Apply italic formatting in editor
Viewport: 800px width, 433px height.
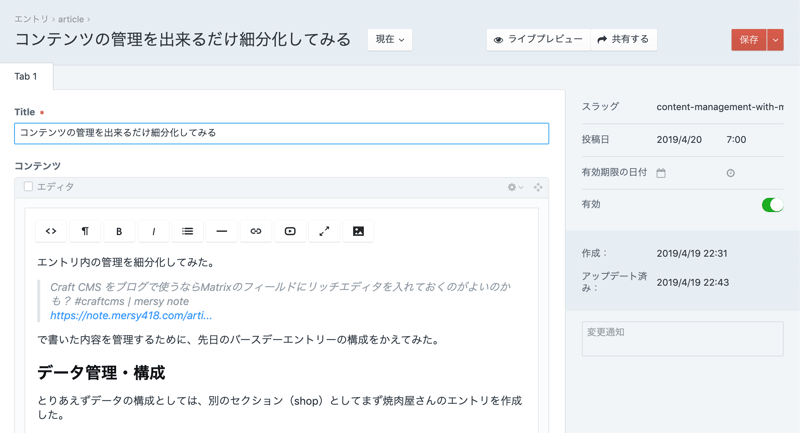[153, 231]
